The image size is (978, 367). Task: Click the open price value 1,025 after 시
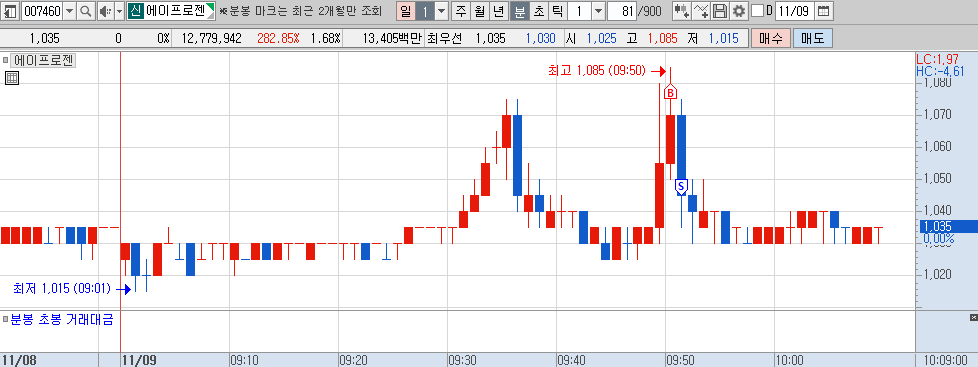pyautogui.click(x=601, y=38)
